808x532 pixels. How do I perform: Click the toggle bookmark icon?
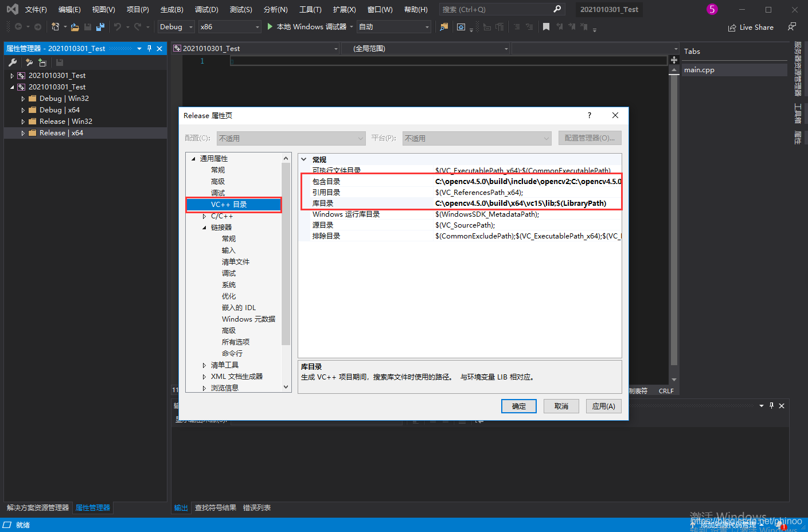[x=546, y=27]
